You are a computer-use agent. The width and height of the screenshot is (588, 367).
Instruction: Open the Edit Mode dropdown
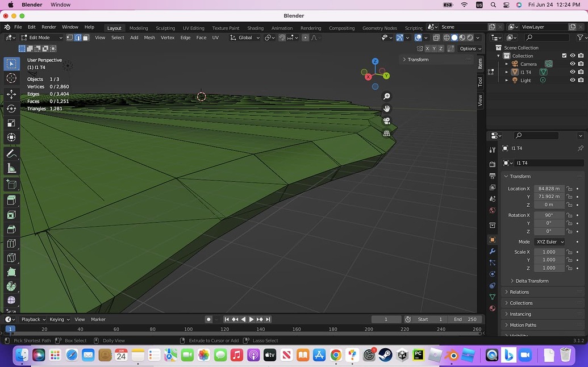[41, 37]
